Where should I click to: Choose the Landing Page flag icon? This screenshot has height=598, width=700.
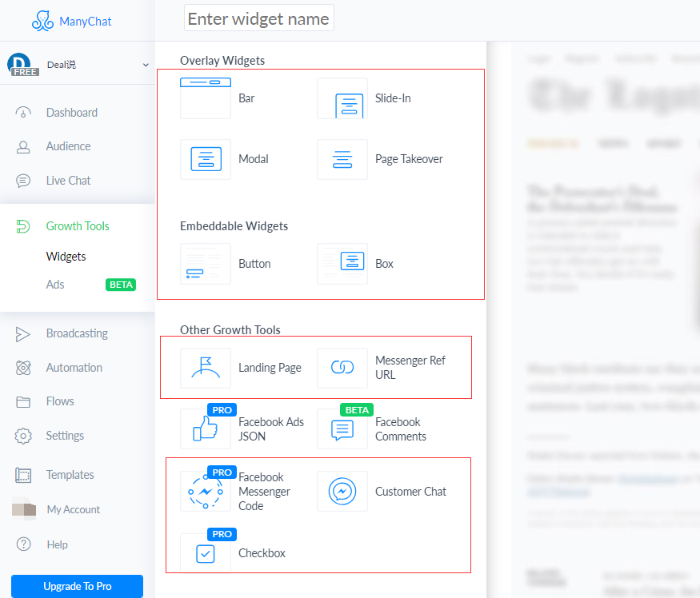[x=206, y=369]
